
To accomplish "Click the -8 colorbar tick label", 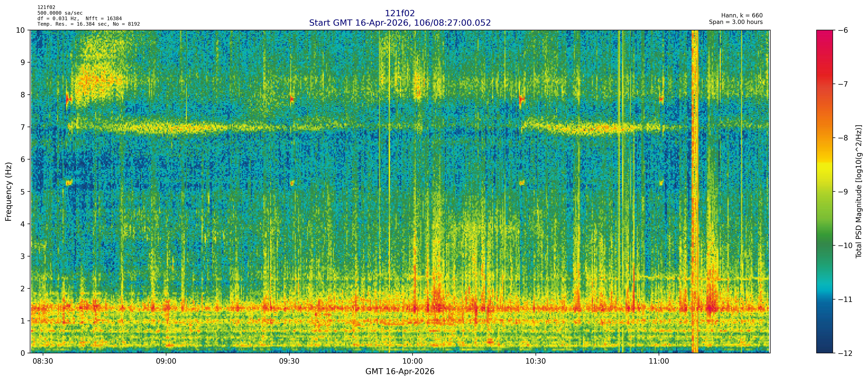I will point(843,138).
